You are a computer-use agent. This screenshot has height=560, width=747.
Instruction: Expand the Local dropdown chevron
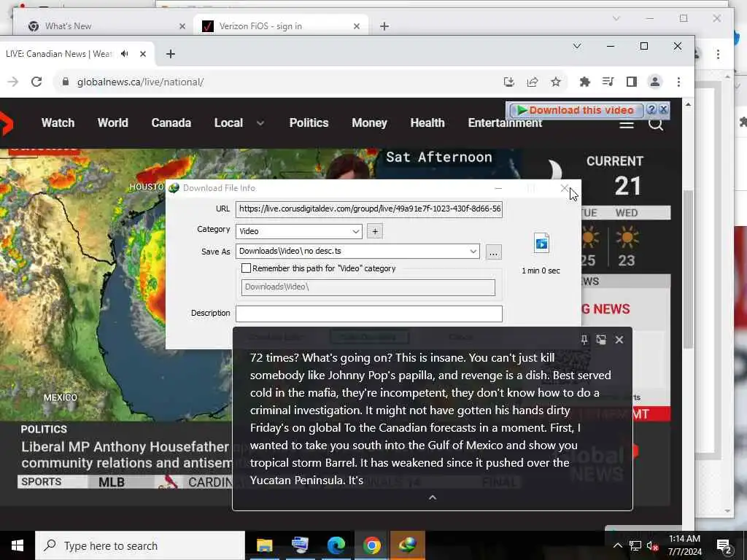260,122
